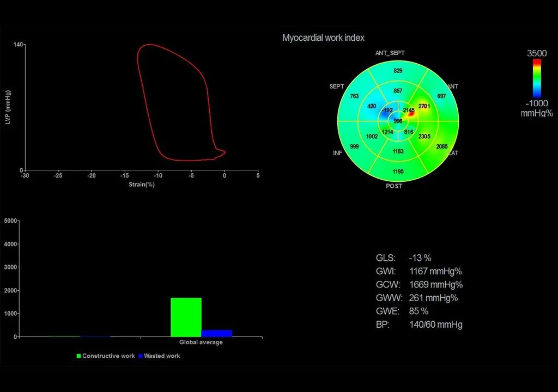Select the basal POST segment showing 1195
Image resolution: width=558 pixels, height=392 pixels.
[398, 171]
